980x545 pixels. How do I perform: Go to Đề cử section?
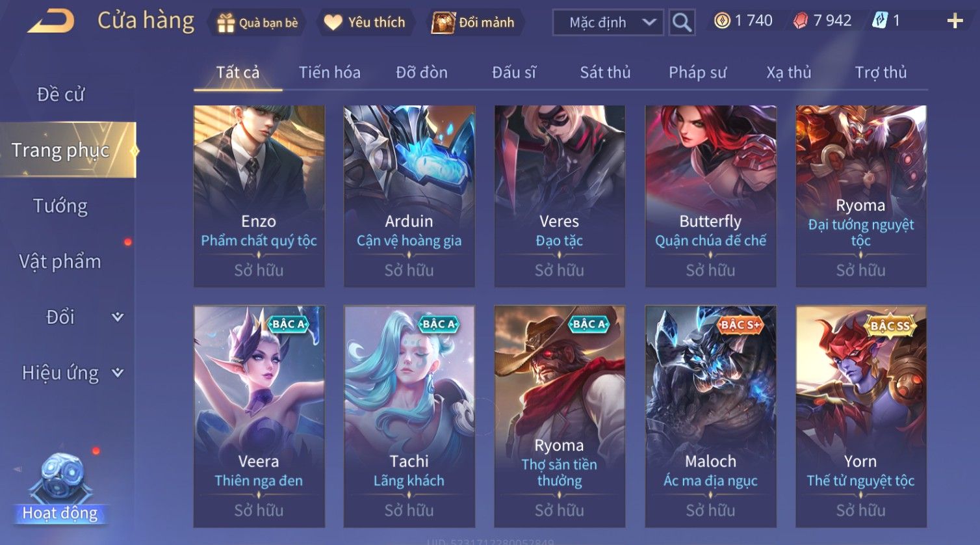(x=60, y=94)
